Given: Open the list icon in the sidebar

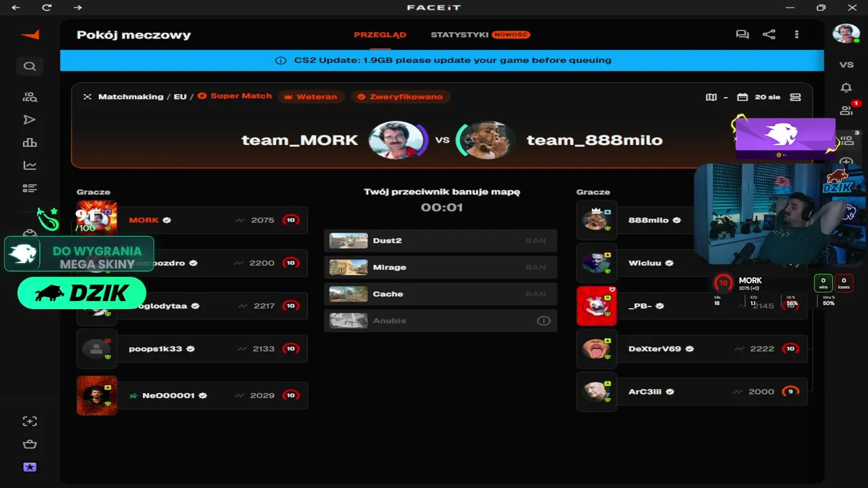Looking at the screenshot, I should [x=30, y=188].
